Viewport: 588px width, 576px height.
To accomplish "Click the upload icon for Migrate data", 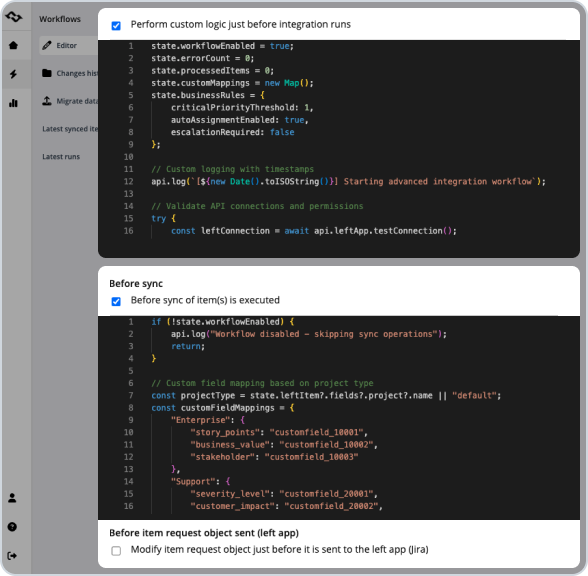I will (47, 101).
